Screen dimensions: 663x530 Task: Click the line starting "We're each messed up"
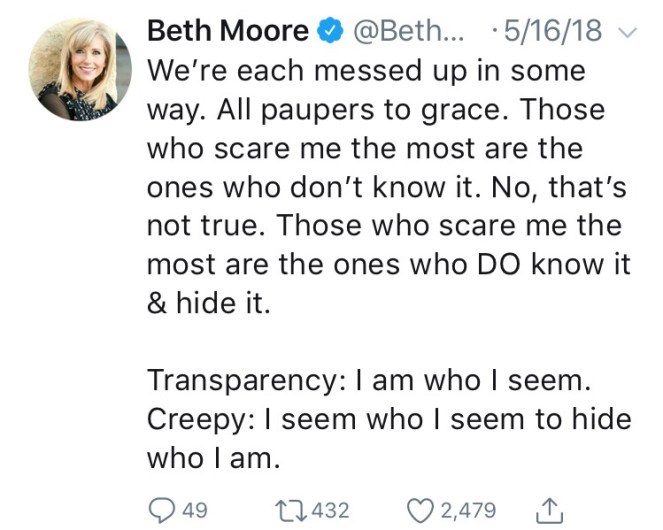[364, 73]
